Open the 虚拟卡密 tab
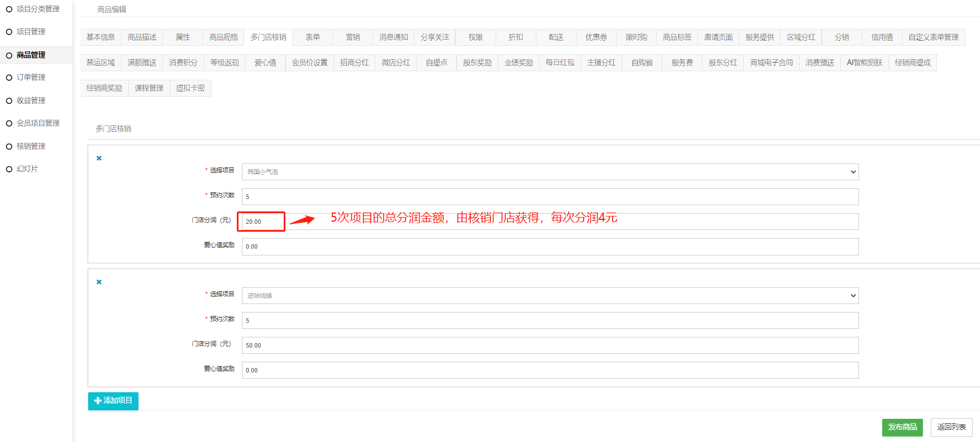This screenshot has height=442, width=980. point(190,88)
